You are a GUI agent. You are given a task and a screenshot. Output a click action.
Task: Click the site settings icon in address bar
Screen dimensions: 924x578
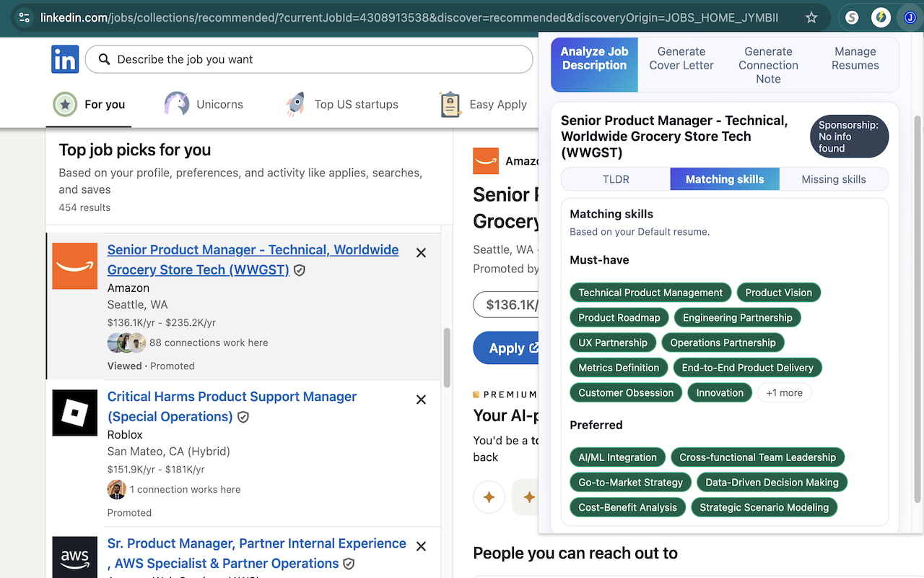(x=25, y=17)
